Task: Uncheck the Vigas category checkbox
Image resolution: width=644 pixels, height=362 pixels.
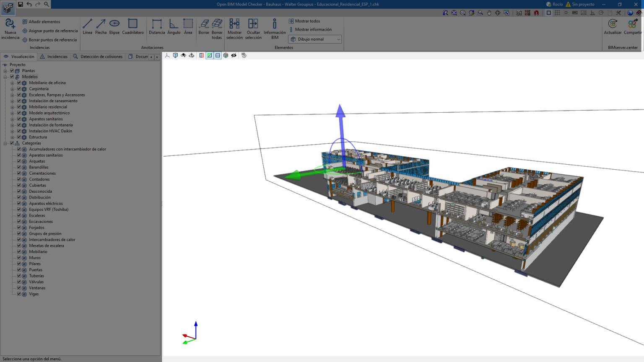Action: [19, 294]
